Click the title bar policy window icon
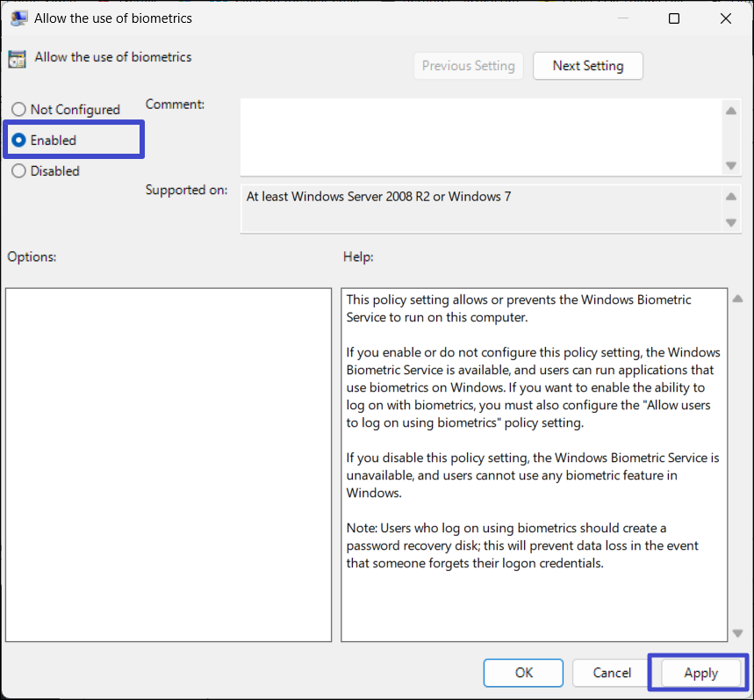The height and width of the screenshot is (700, 754). (18, 18)
